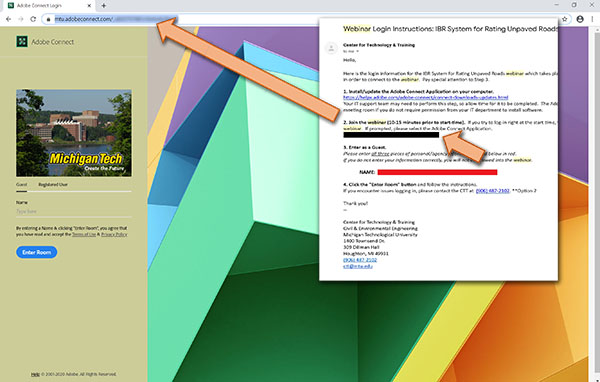The image size is (600, 382).
Task: Click the Adobe Connect logo icon
Action: 22,41
